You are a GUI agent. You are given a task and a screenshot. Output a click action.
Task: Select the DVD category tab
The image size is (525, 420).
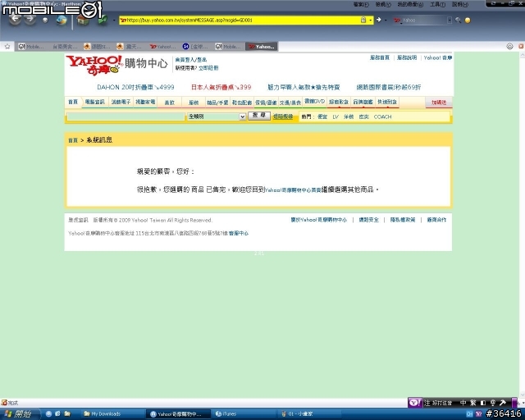click(x=315, y=101)
